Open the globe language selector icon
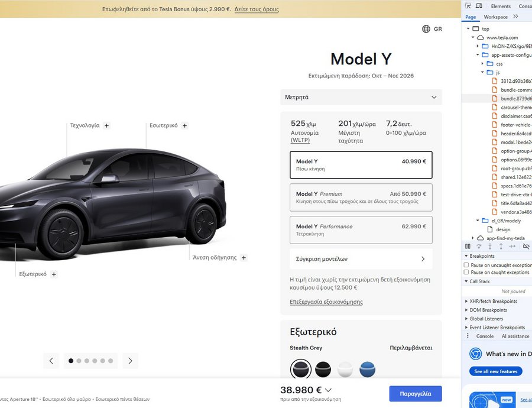The image size is (532, 408). click(x=426, y=29)
